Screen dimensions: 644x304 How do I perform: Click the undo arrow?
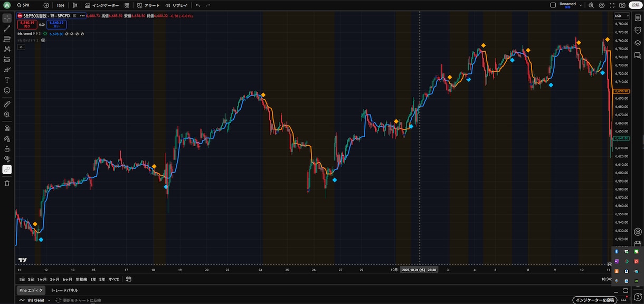coord(198,5)
